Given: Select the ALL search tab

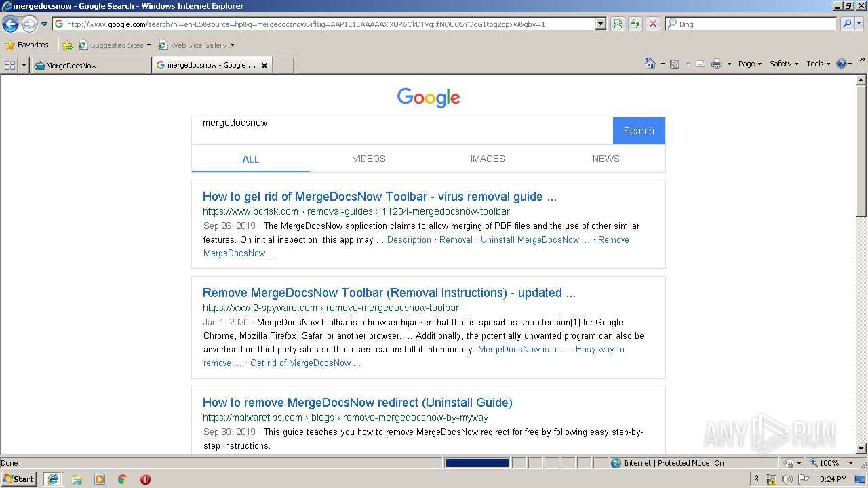Looking at the screenshot, I should click(251, 159).
